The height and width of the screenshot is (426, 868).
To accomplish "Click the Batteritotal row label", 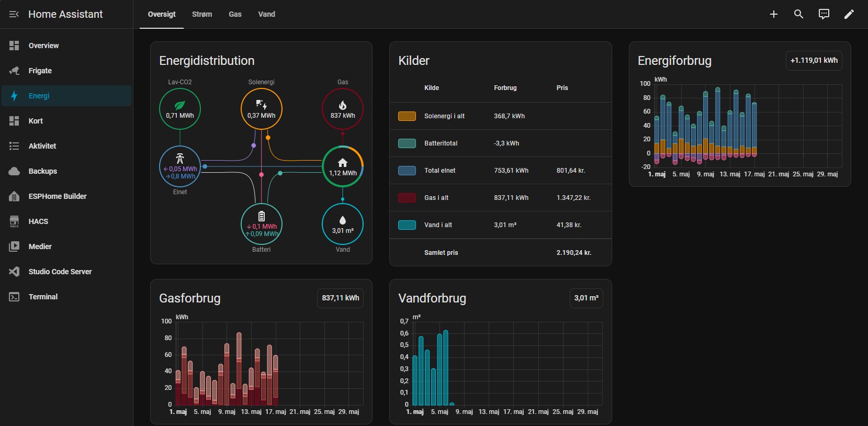I will click(441, 143).
